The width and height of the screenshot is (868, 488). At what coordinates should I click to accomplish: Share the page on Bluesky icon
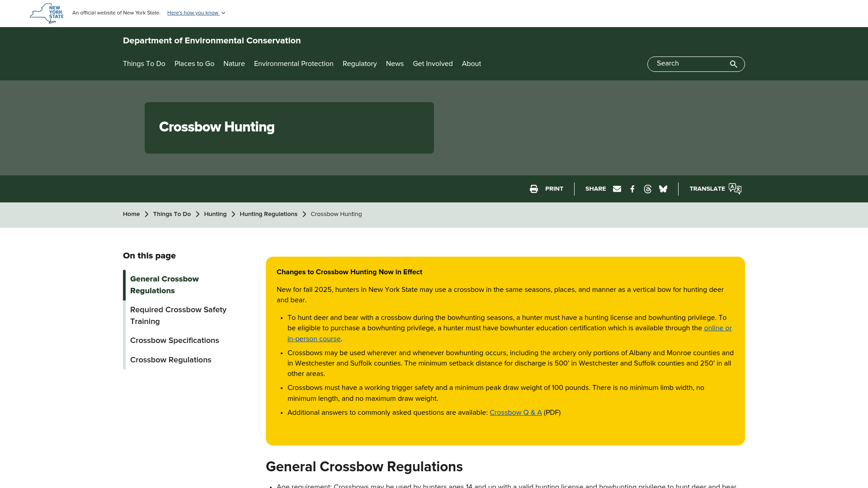tap(663, 189)
